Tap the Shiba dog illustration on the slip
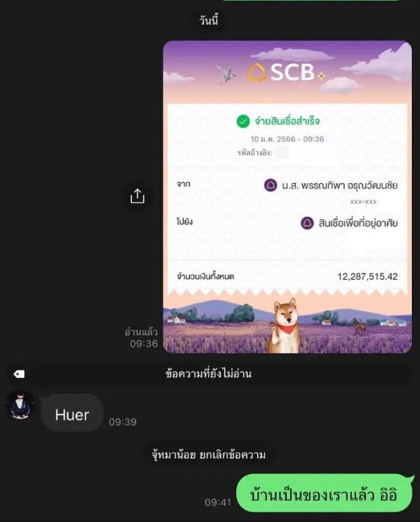Screen dimensions: 420x522 point(284,325)
